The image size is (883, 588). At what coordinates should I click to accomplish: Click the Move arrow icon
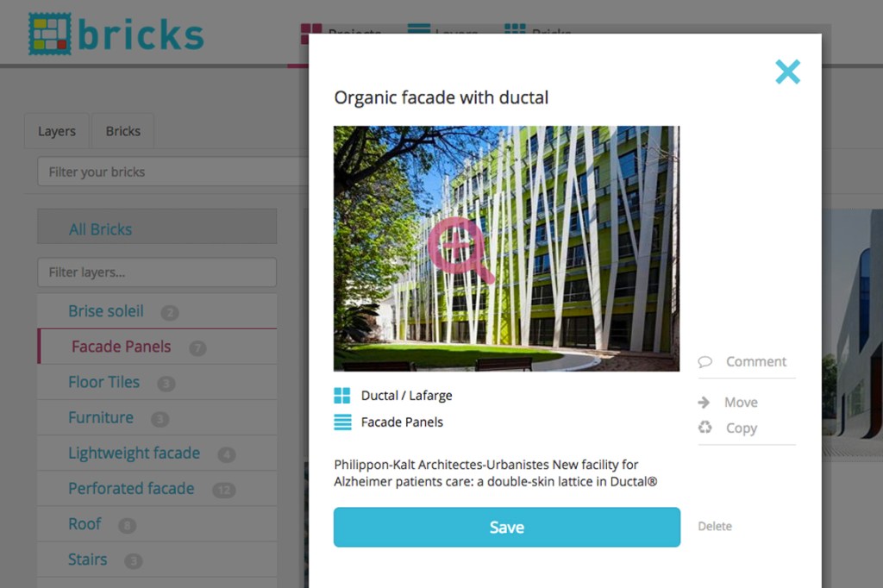pyautogui.click(x=705, y=403)
